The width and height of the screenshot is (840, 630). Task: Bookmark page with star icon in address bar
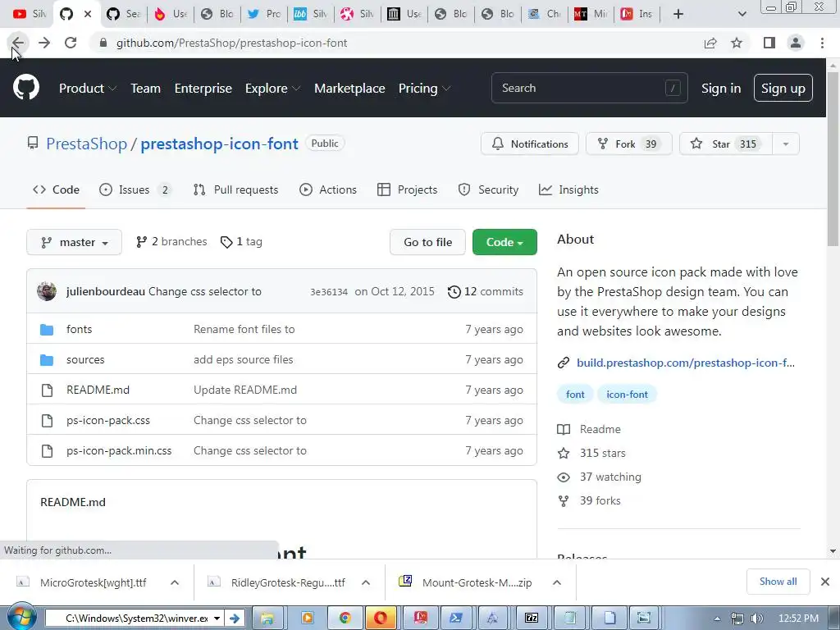[737, 43]
